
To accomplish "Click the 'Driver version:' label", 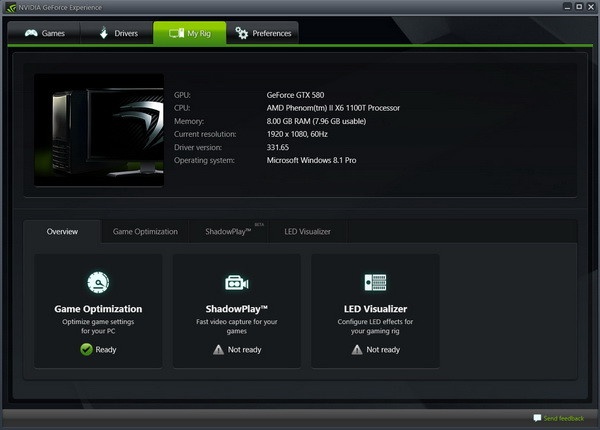I will 198,147.
